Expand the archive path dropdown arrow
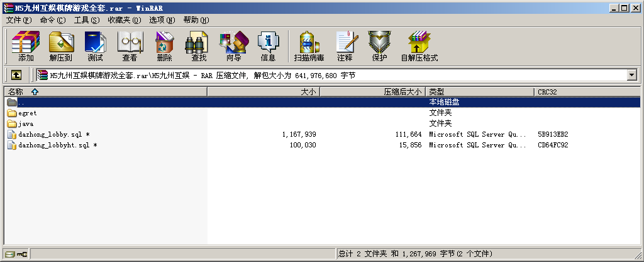Screen dimensions: 644x262 (631, 75)
